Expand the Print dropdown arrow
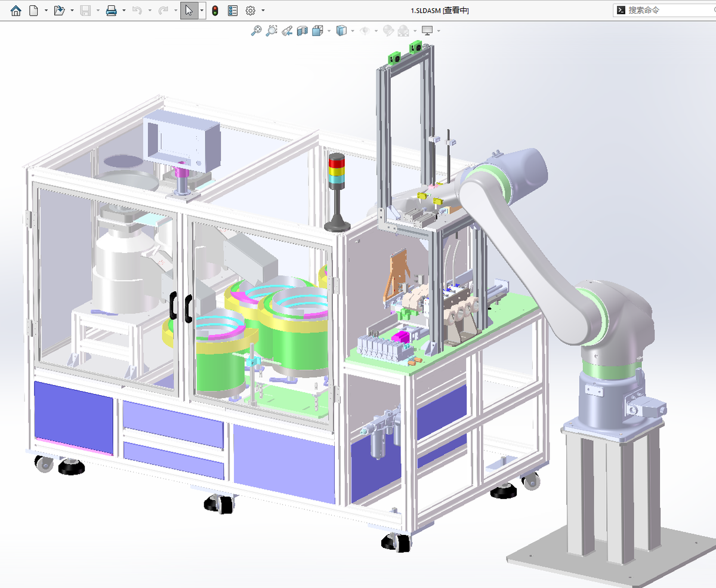716x588 pixels. click(124, 10)
